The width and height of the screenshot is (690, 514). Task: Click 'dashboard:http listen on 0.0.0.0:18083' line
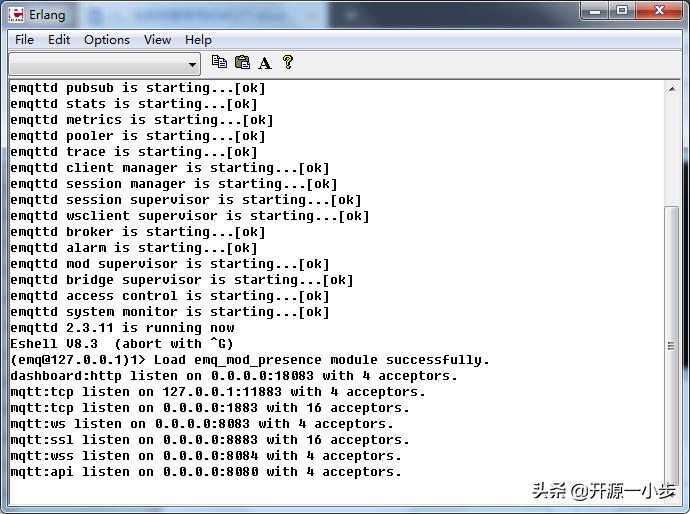(x=234, y=376)
